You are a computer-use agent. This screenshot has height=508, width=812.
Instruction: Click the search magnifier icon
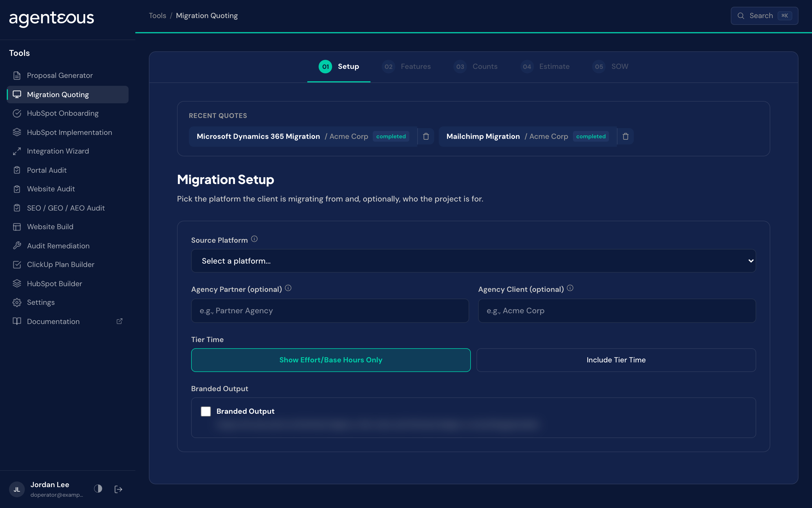(x=741, y=16)
